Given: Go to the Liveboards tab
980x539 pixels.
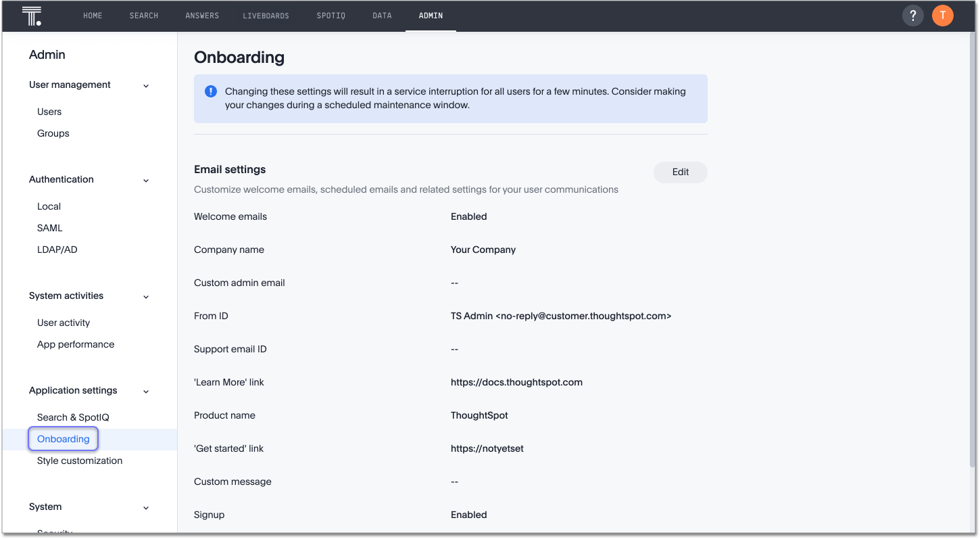Looking at the screenshot, I should [x=266, y=15].
